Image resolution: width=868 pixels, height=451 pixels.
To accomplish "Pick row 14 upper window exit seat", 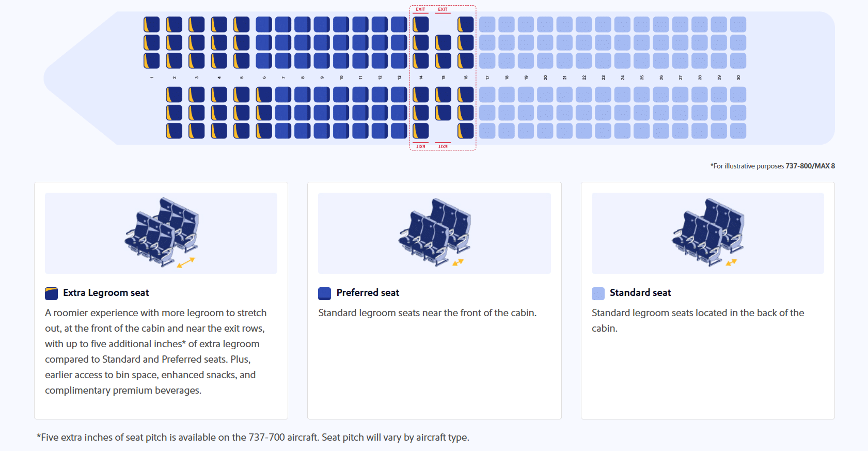I will tap(421, 24).
